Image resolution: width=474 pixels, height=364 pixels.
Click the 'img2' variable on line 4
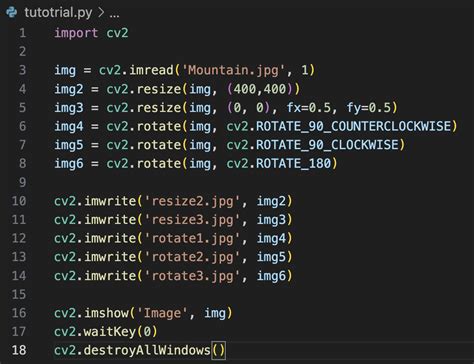pos(69,89)
